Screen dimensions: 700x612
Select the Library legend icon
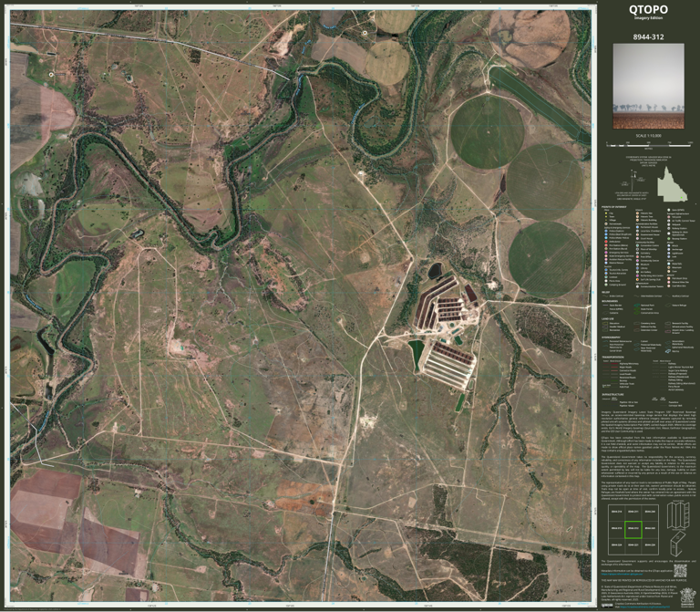(x=637, y=268)
